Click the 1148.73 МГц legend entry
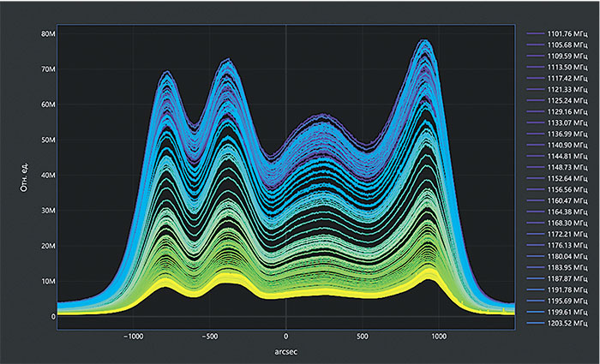 tap(566, 168)
